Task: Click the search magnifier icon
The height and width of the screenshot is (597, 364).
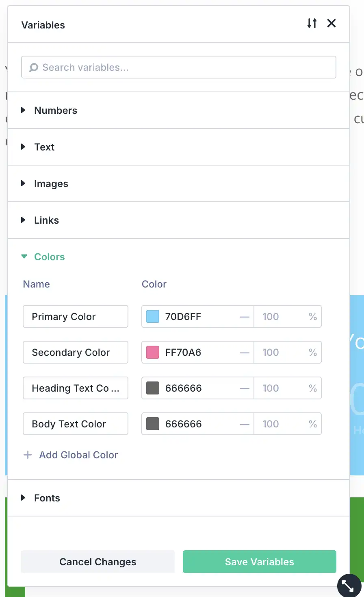Action: coord(34,68)
